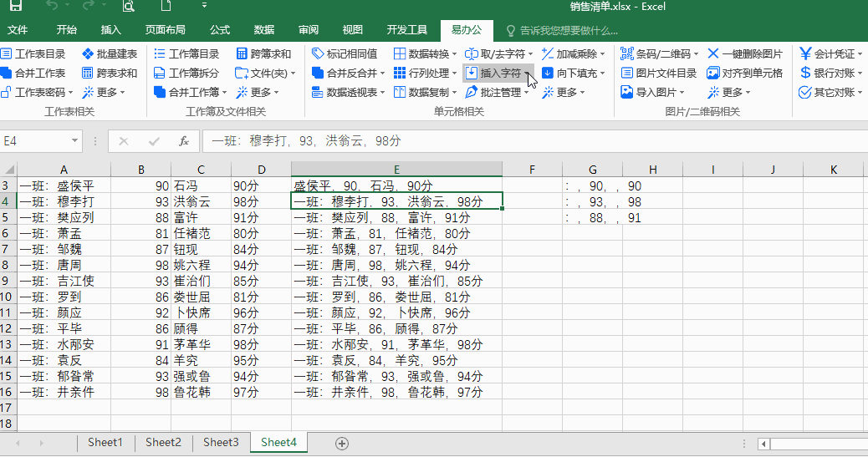Screen dimensions: 868x457
Task: Open the 会计凭证 menu
Action: [831, 53]
